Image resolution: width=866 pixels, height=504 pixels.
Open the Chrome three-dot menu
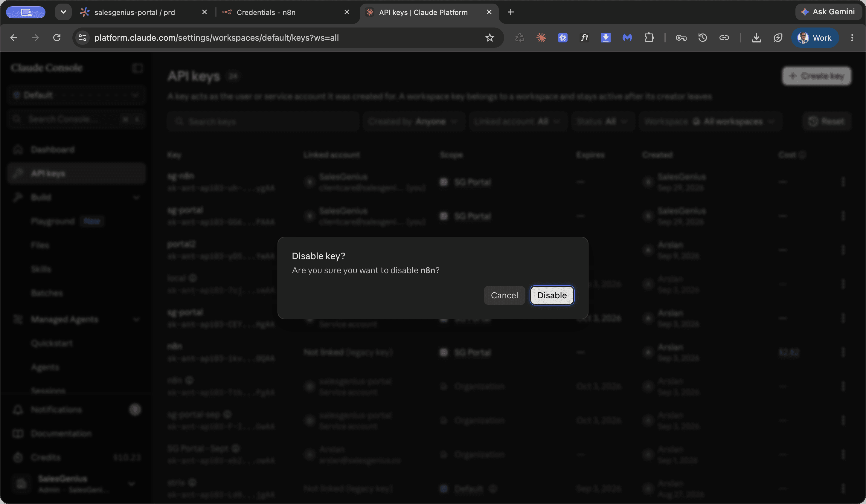pos(852,38)
